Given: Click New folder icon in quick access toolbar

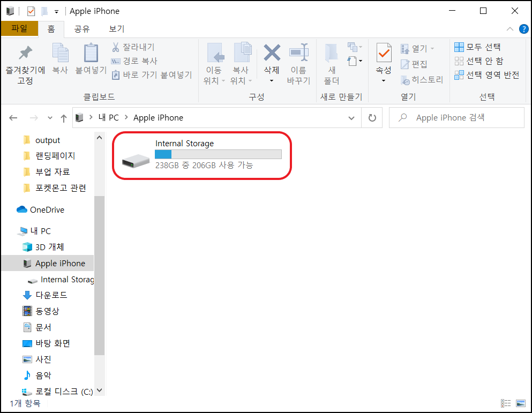Looking at the screenshot, I should click(x=44, y=11).
